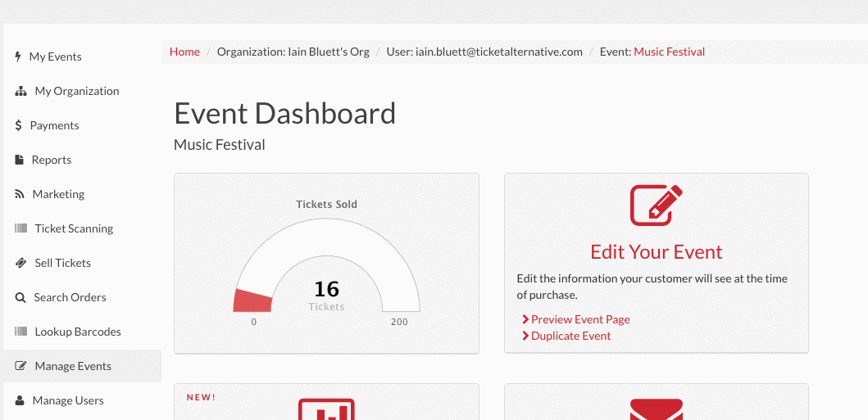
Task: Click the RSS feed icon for Marketing
Action: 20,194
